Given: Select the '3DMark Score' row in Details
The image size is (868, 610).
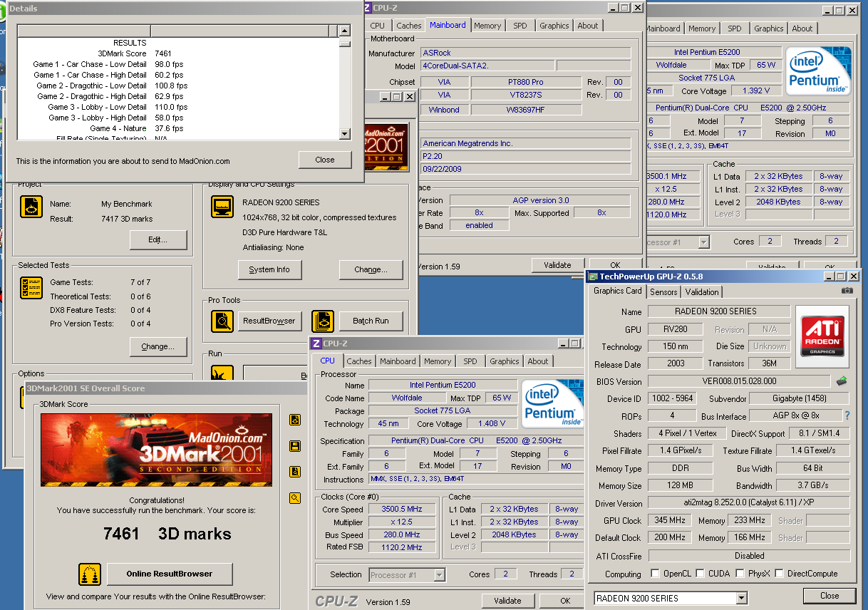Looking at the screenshot, I should pos(178,53).
